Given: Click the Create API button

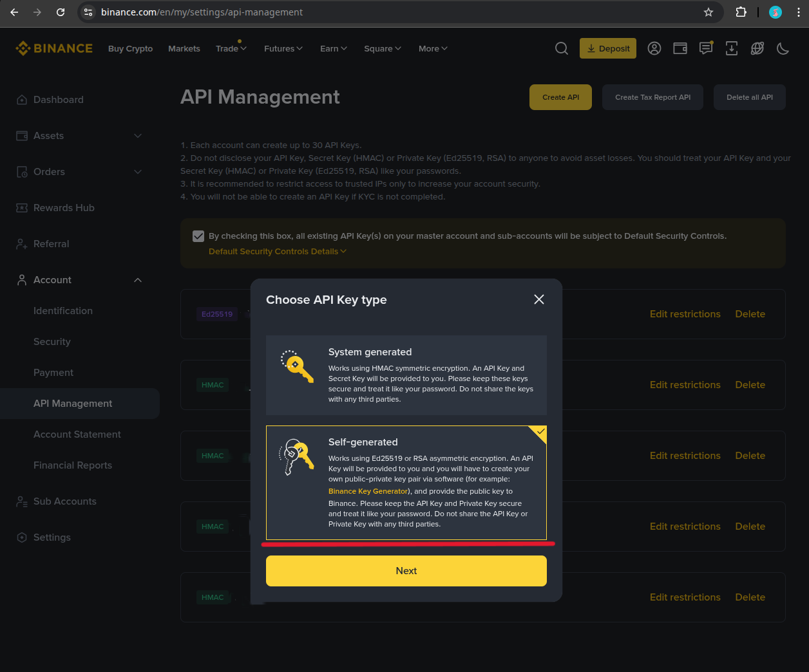Looking at the screenshot, I should pos(560,97).
